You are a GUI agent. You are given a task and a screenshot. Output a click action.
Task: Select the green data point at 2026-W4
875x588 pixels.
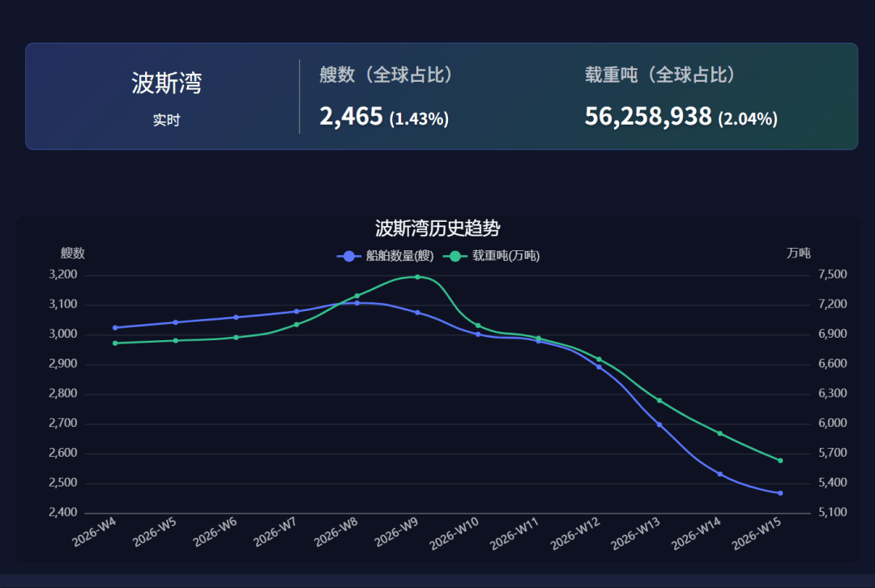click(x=115, y=343)
